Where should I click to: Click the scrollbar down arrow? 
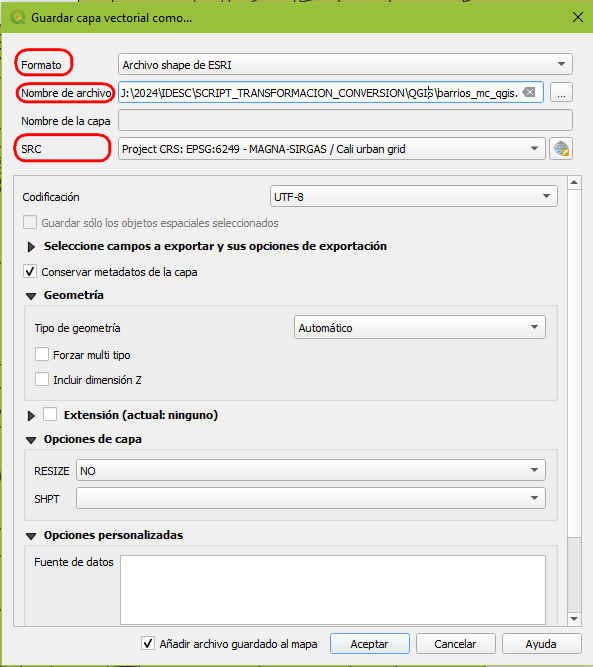(574, 619)
